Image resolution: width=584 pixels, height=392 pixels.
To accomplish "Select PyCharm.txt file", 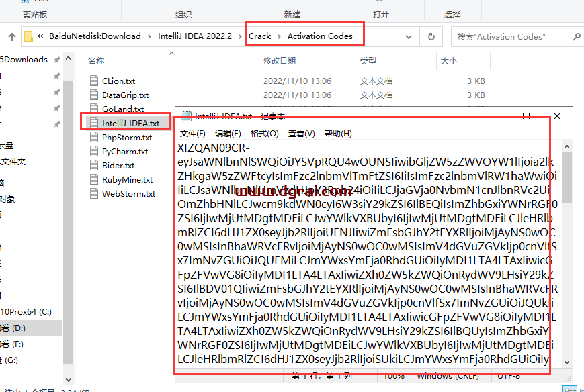I will (125, 152).
